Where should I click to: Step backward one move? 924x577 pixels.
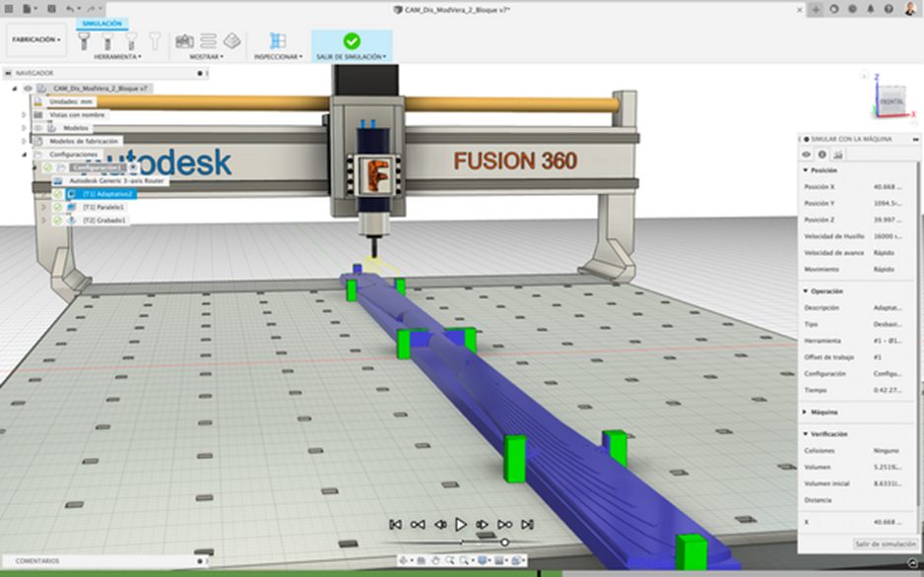(x=439, y=524)
